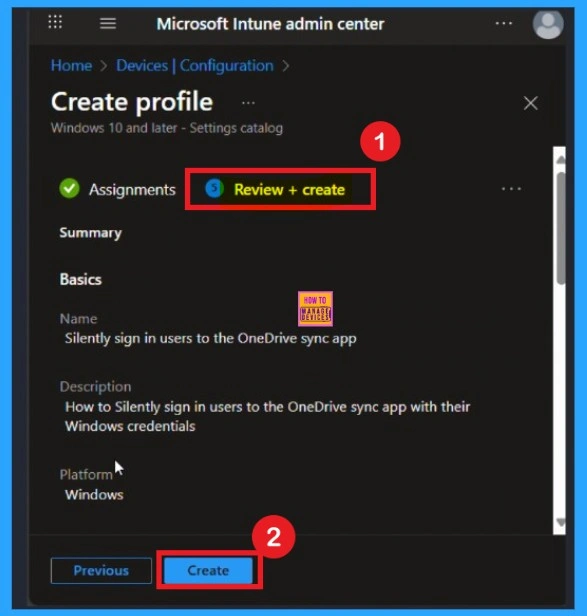Open ellipsis next to Create profile title

[x=248, y=103]
